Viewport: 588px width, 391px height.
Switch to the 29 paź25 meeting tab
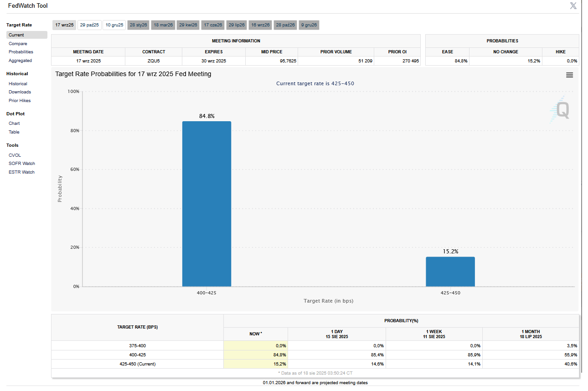tap(89, 25)
